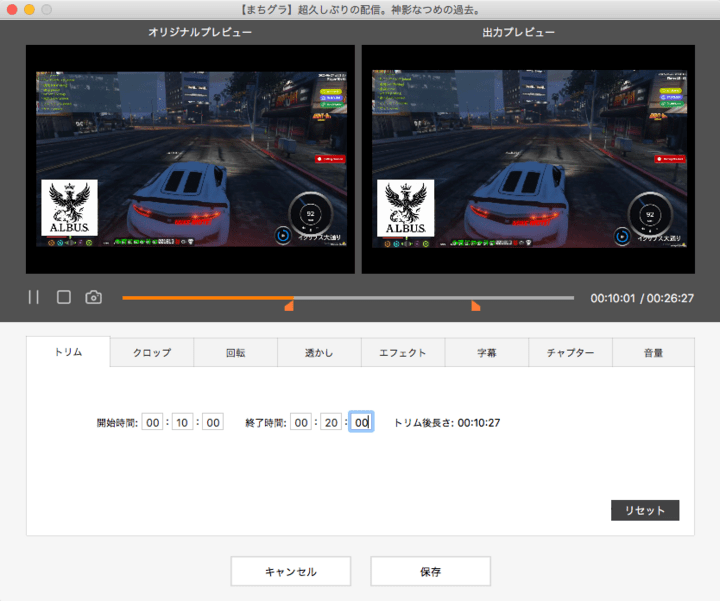Click the キャンセル button
This screenshot has height=601, width=720.
point(291,572)
